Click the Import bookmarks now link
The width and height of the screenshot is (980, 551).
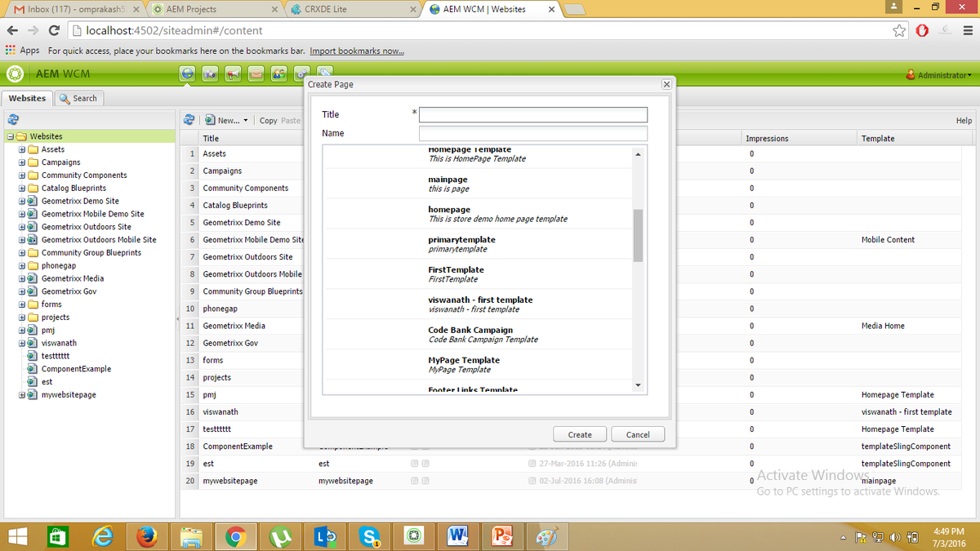coord(356,51)
